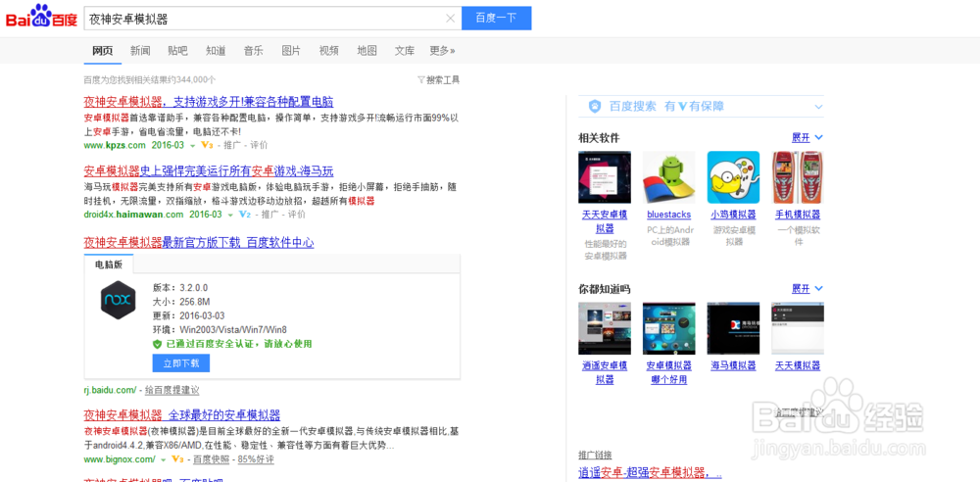Click 天天安卓模拟器 thumbnail

605,177
